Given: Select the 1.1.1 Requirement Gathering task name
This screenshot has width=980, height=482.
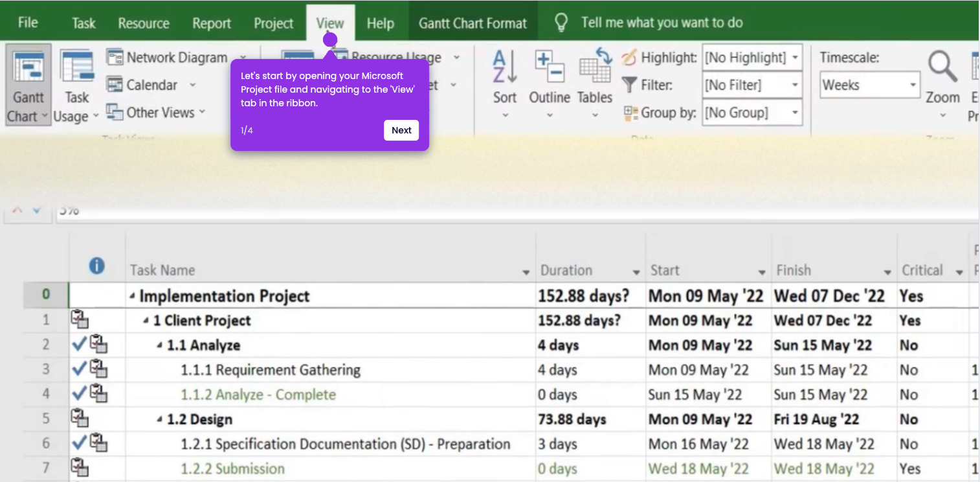Looking at the screenshot, I should [x=271, y=370].
